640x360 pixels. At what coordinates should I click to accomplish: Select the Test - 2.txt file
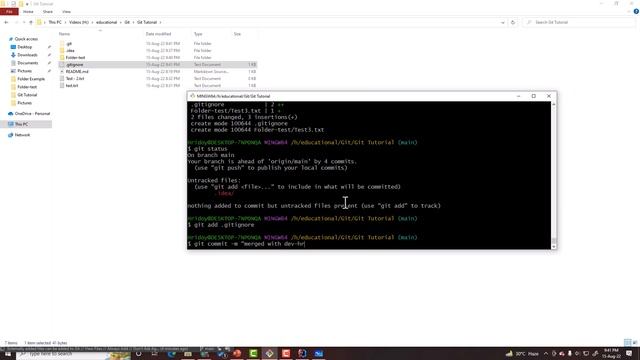click(x=75, y=78)
